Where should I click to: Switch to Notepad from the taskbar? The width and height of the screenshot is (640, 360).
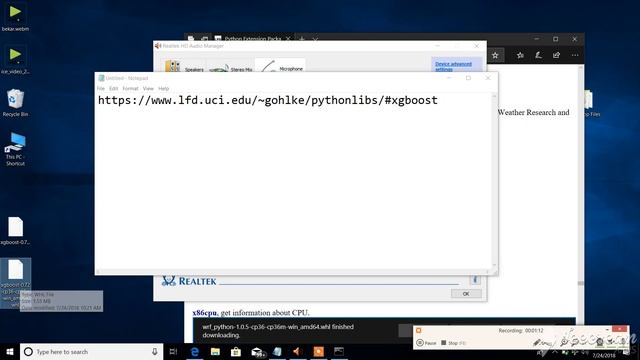click(x=277, y=351)
